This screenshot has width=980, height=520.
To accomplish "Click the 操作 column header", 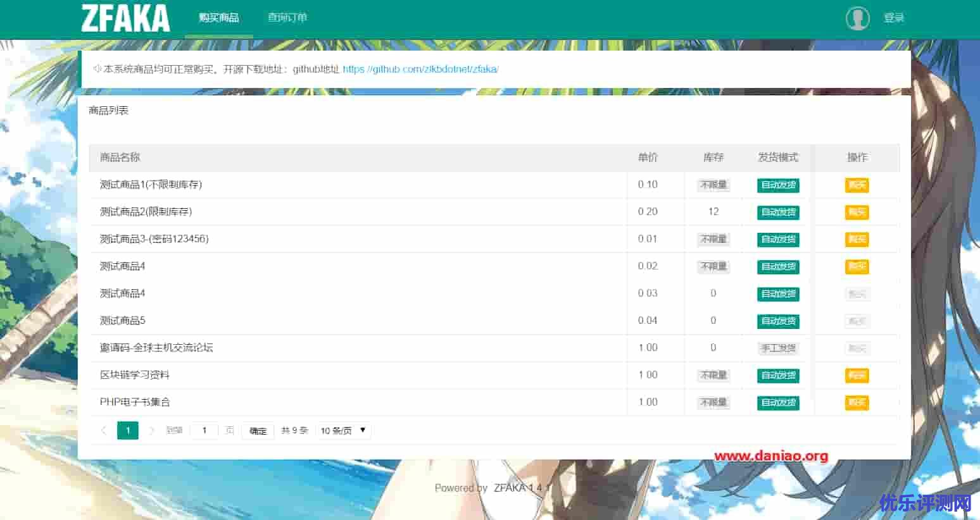I will coord(857,158).
